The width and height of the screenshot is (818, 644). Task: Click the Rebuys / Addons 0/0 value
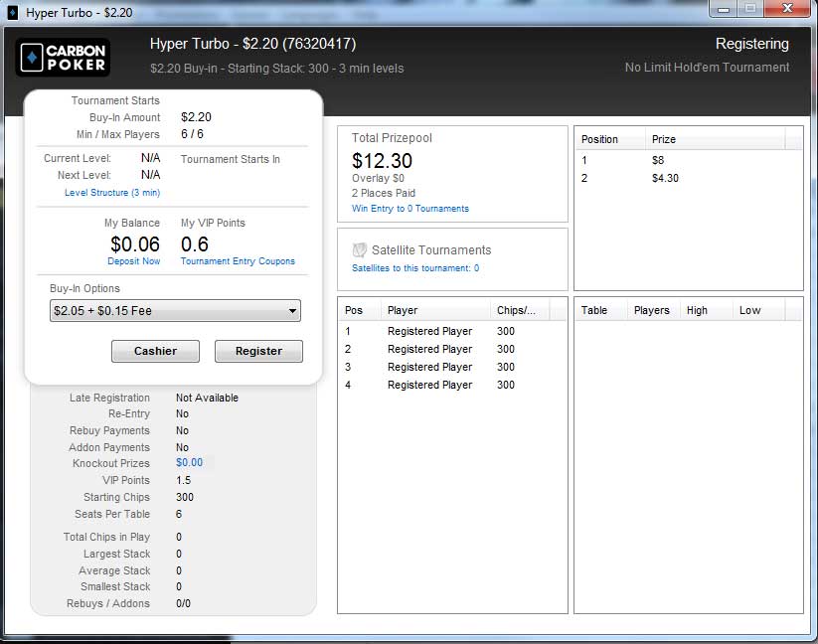[x=183, y=603]
